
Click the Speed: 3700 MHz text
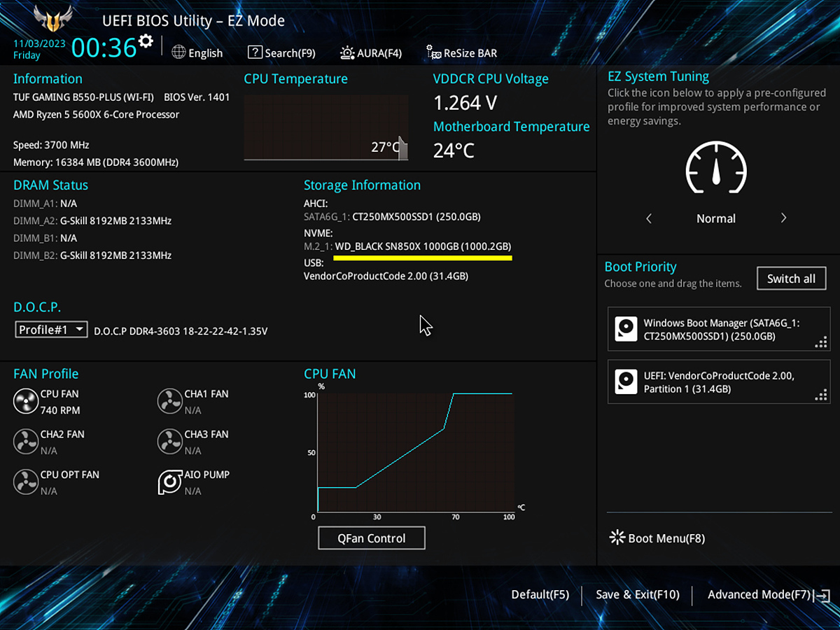pyautogui.click(x=51, y=145)
